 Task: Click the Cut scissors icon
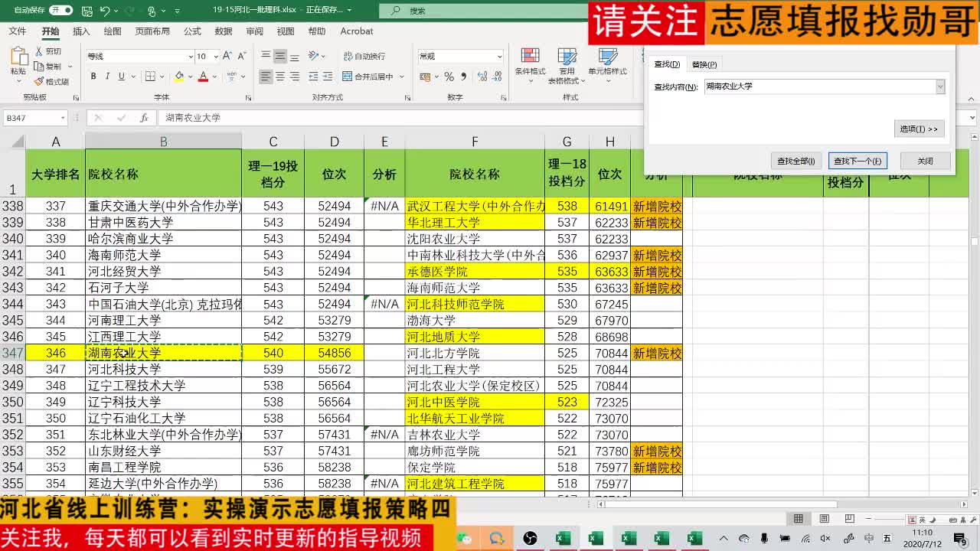point(40,51)
